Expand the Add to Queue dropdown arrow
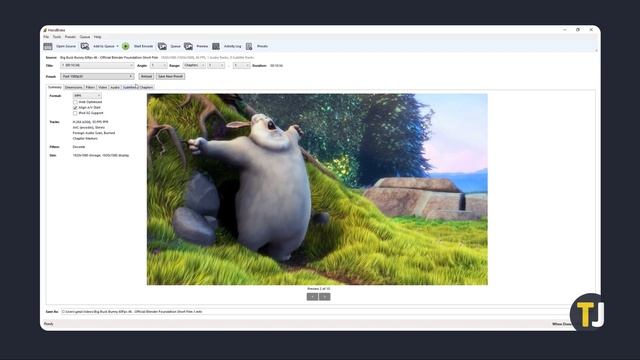 coord(118,47)
